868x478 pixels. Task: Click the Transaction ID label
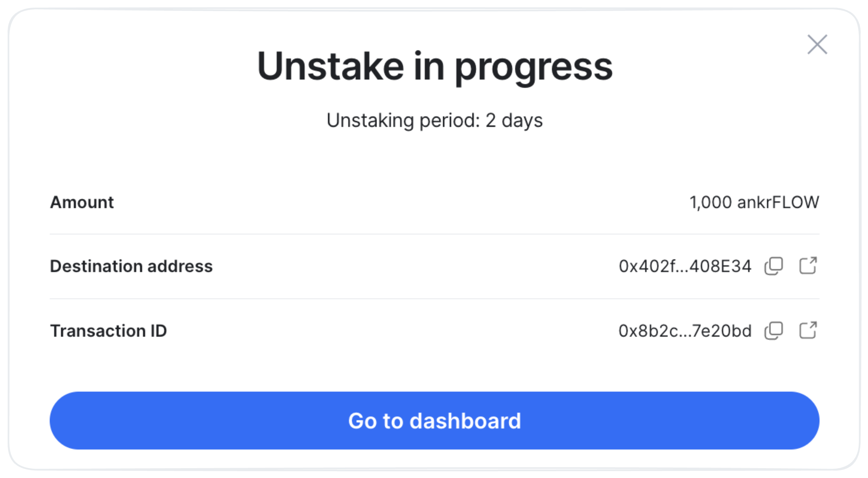[x=108, y=331]
